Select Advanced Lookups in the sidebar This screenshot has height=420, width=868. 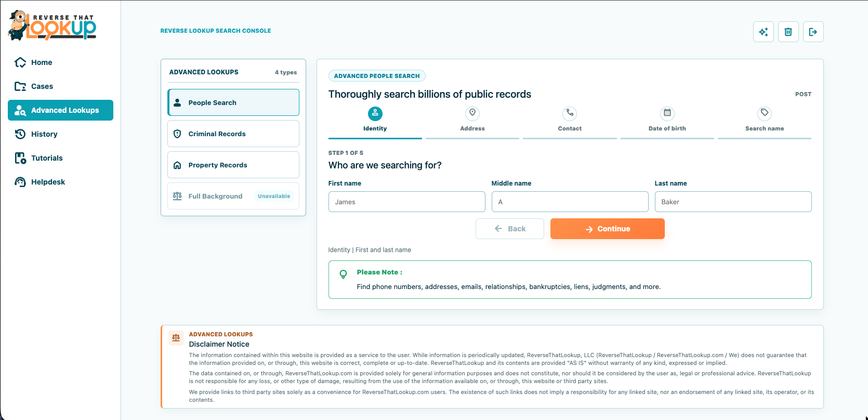[x=60, y=110]
